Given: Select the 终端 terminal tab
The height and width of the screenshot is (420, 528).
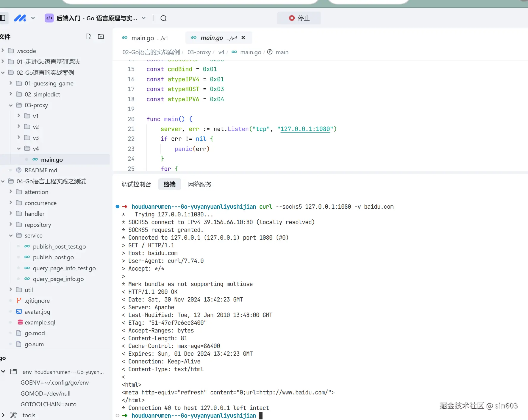Looking at the screenshot, I should [170, 184].
